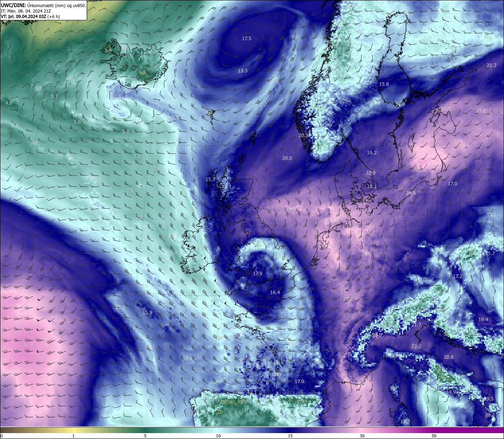Viewport: 504px width, 439px height.
Task: Click the 5.9 value label
Action: point(126,132)
